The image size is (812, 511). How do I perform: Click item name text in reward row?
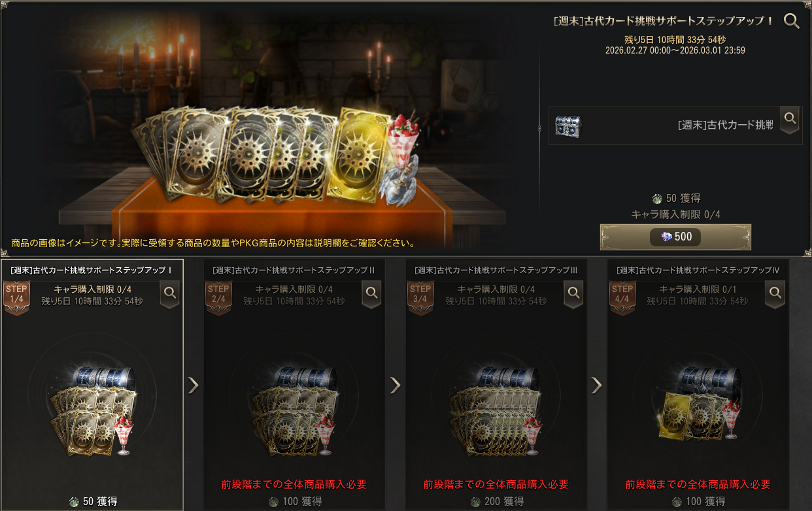(725, 125)
